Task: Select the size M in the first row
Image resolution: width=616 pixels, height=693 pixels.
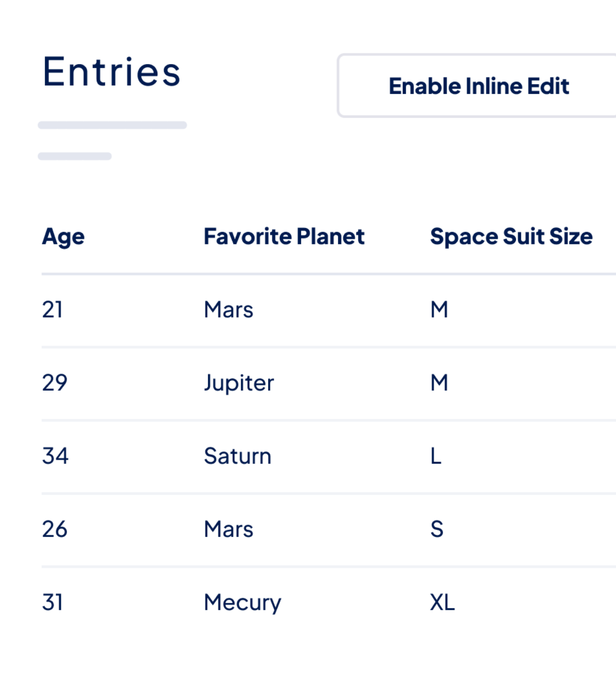Action: coord(438,309)
